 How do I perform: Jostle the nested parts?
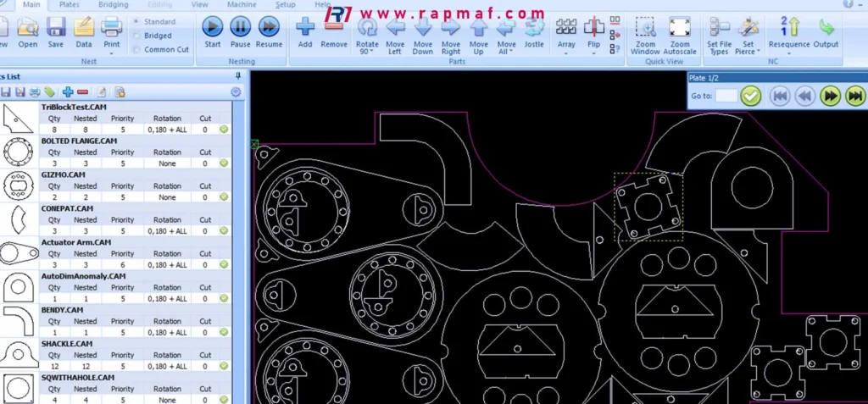coord(534,33)
